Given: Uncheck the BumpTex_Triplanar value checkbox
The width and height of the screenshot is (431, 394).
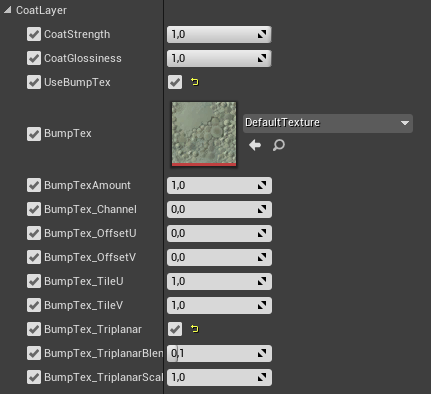Looking at the screenshot, I should click(175, 329).
